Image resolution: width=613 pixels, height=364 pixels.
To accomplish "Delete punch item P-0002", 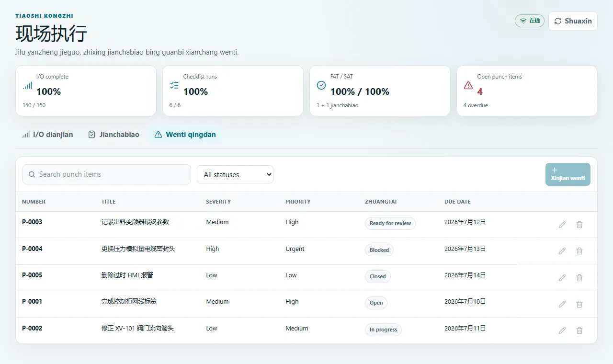I will coord(579,330).
